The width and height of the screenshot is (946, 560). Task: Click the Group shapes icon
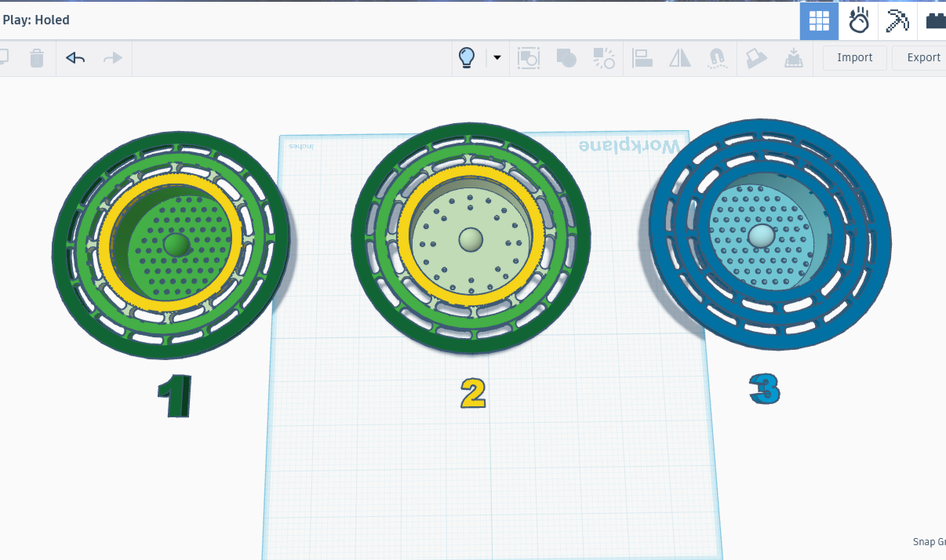point(529,58)
